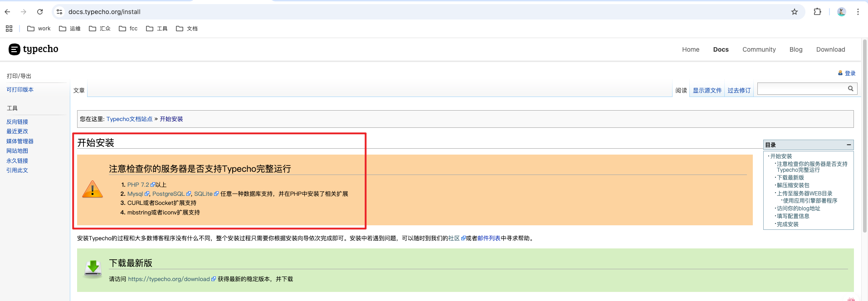Click the warning triangle icon
Screen dimensions: 868x301
93,189
